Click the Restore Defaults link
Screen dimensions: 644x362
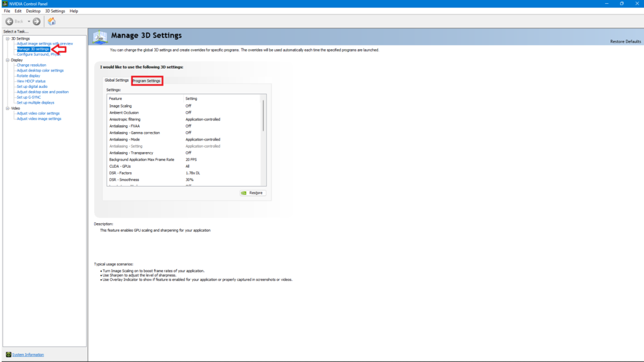point(625,41)
